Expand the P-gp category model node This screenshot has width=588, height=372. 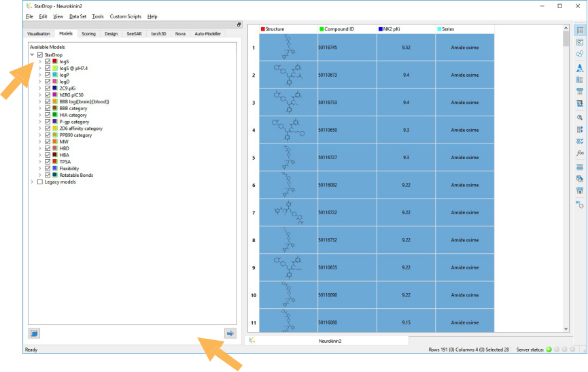pyautogui.click(x=39, y=122)
